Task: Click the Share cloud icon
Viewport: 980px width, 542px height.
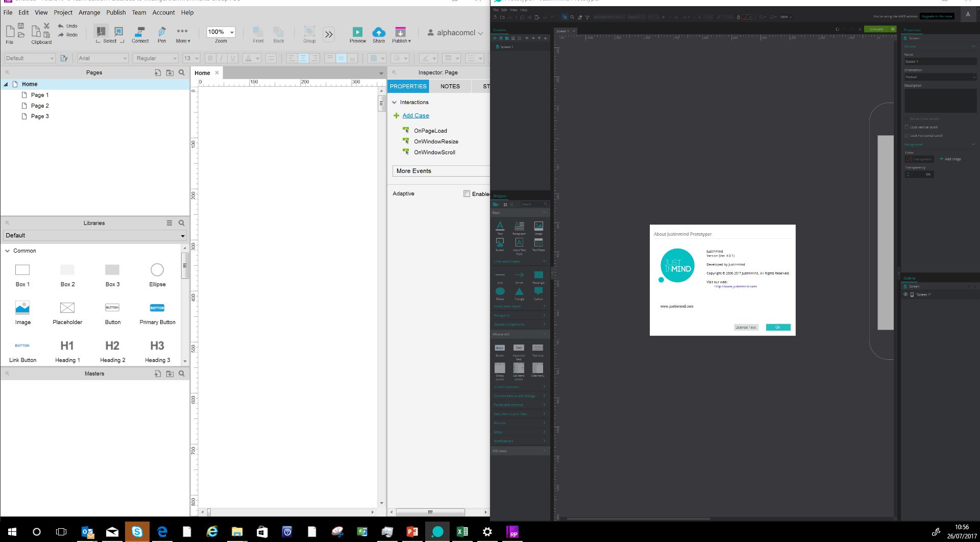Action: [379, 32]
